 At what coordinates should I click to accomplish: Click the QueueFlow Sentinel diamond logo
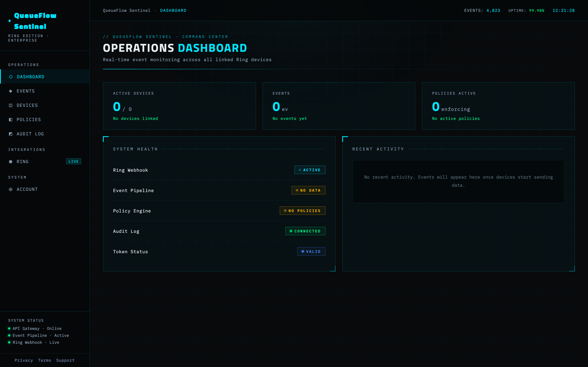9,21
